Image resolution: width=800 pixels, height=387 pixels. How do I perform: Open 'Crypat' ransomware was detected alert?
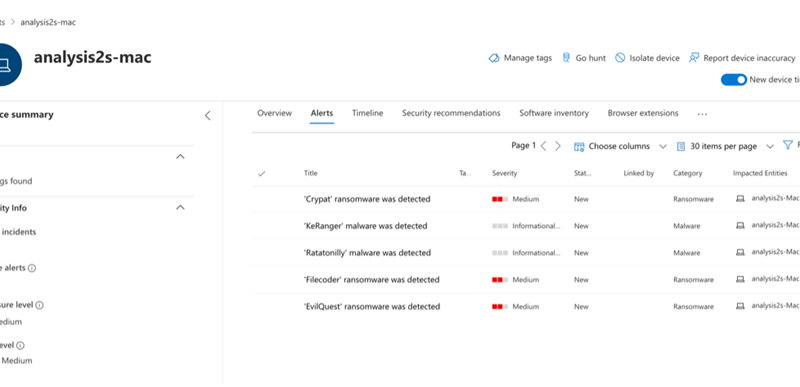click(367, 199)
